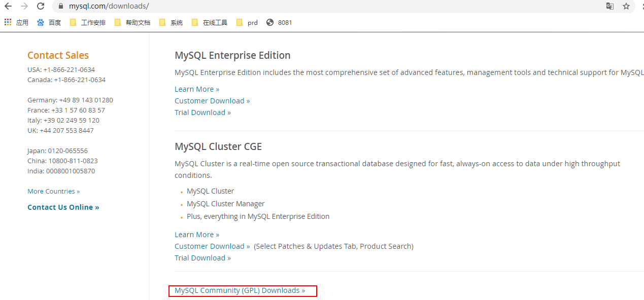Click Trial Download under MySQL Cluster CGE

pos(202,258)
